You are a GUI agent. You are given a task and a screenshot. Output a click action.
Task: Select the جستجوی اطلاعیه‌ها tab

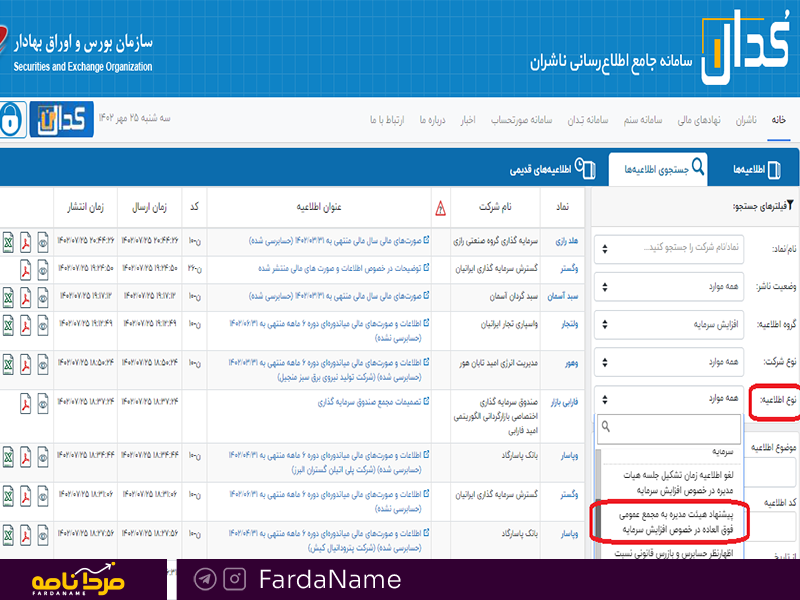click(658, 169)
